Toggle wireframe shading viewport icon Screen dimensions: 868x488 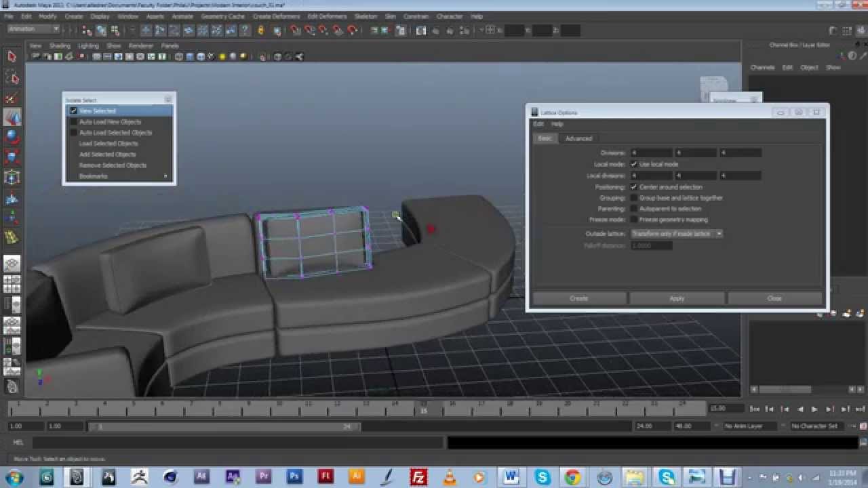pos(179,57)
